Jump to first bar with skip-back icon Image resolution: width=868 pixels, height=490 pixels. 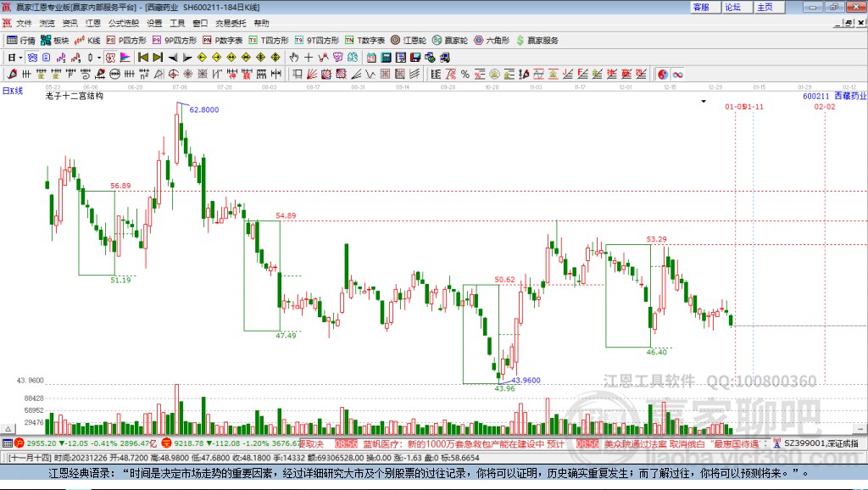142,58
